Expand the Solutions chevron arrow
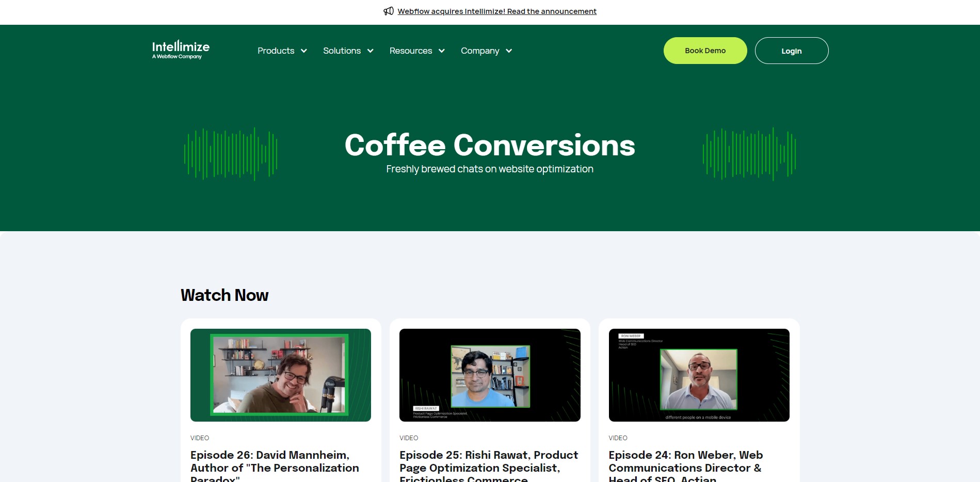 tap(370, 51)
